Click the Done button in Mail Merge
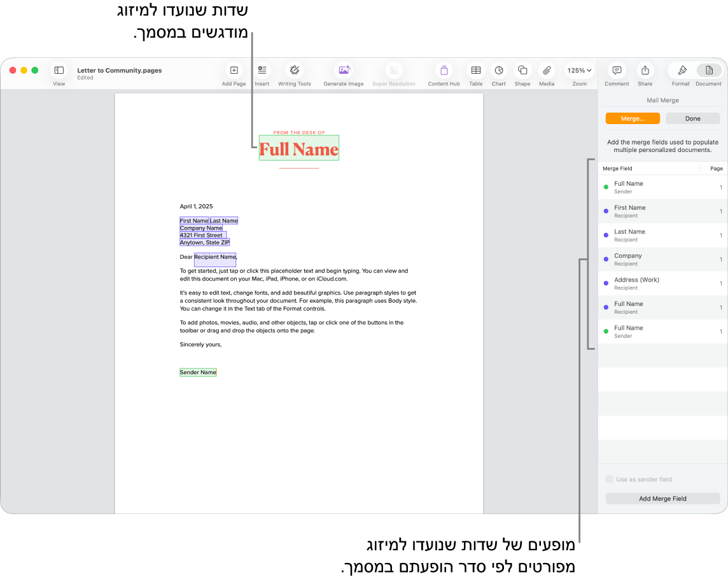This screenshot has height=584, width=728. tap(692, 118)
